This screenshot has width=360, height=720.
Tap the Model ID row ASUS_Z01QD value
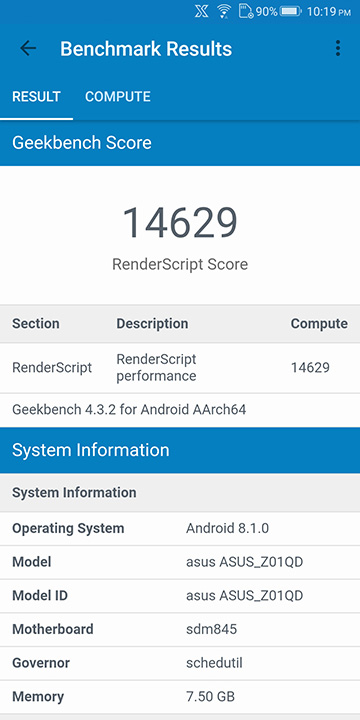[x=244, y=596]
